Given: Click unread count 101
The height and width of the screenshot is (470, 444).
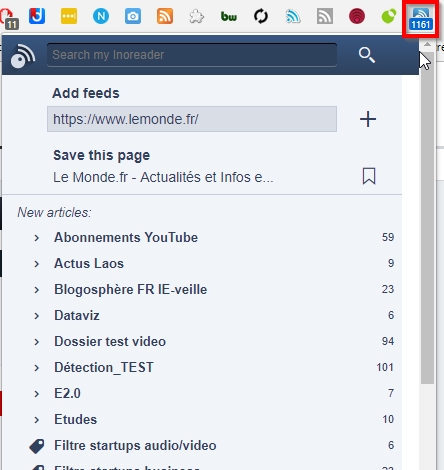Looking at the screenshot, I should [385, 367].
